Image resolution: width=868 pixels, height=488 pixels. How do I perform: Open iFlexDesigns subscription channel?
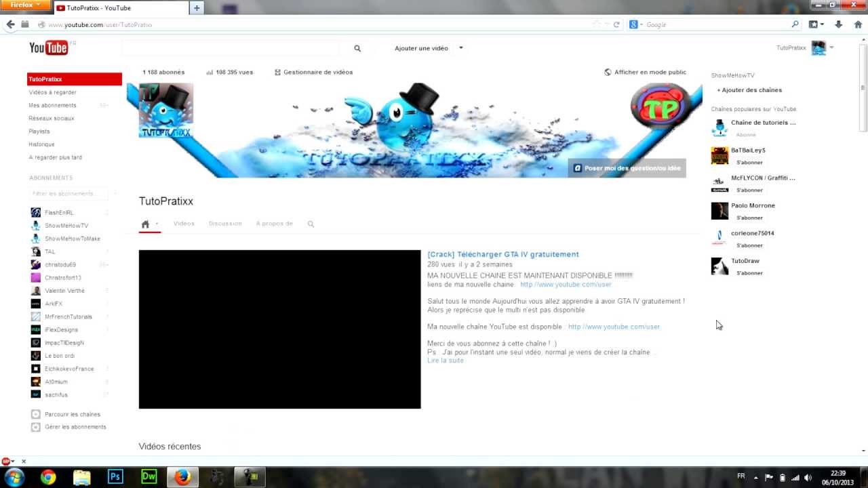(61, 329)
